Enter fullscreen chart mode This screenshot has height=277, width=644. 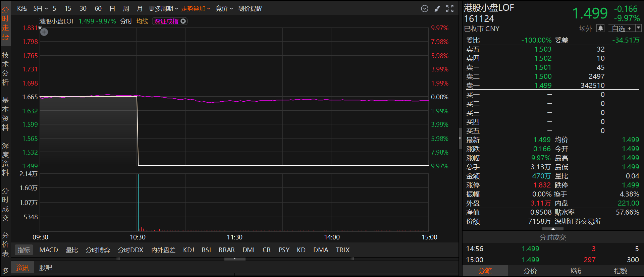coord(450,9)
